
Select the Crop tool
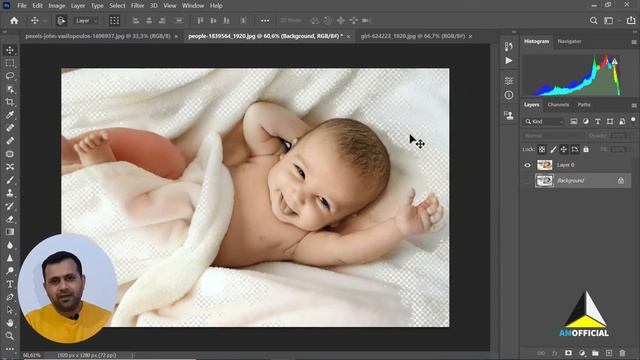pos(10,102)
